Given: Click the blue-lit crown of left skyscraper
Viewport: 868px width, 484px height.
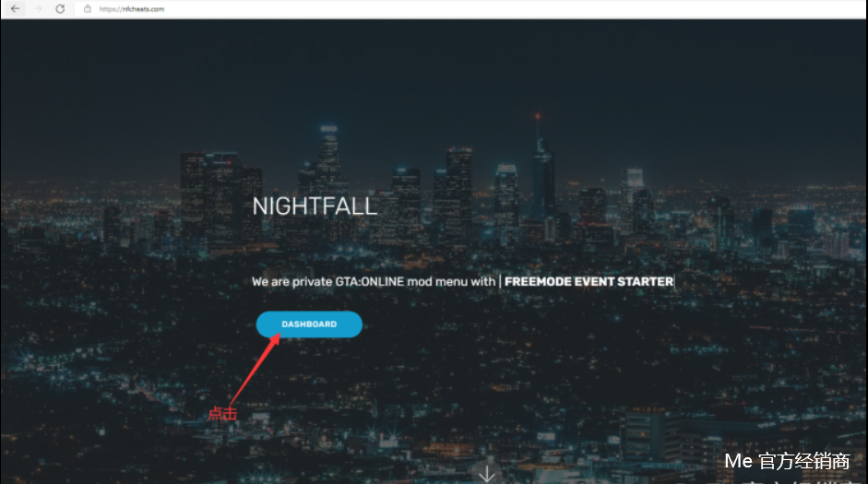Looking at the screenshot, I should pos(328,129).
